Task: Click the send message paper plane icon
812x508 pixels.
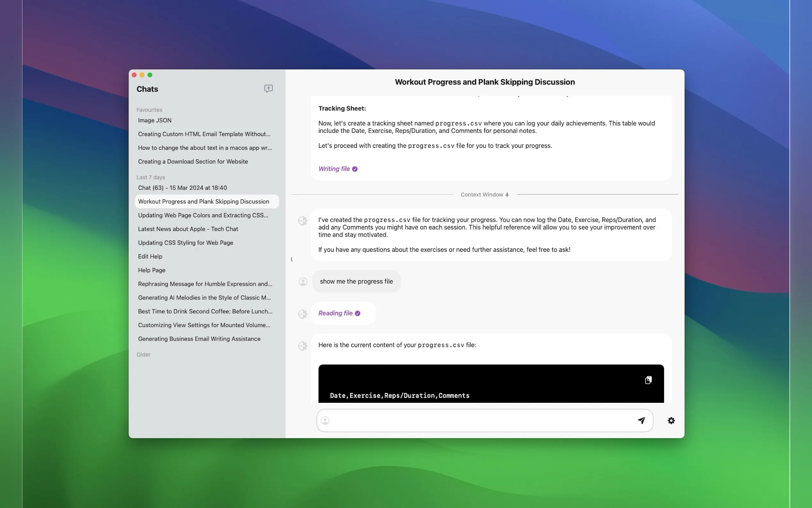Action: click(x=641, y=420)
